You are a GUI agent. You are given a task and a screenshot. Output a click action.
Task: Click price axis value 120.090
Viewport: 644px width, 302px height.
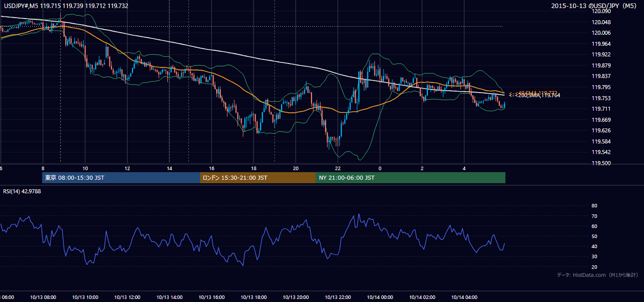602,12
